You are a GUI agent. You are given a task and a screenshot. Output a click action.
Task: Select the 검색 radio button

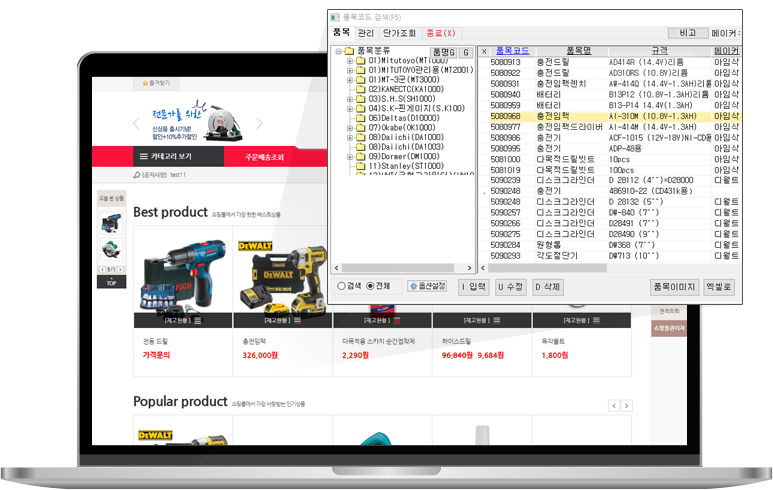coord(341,286)
